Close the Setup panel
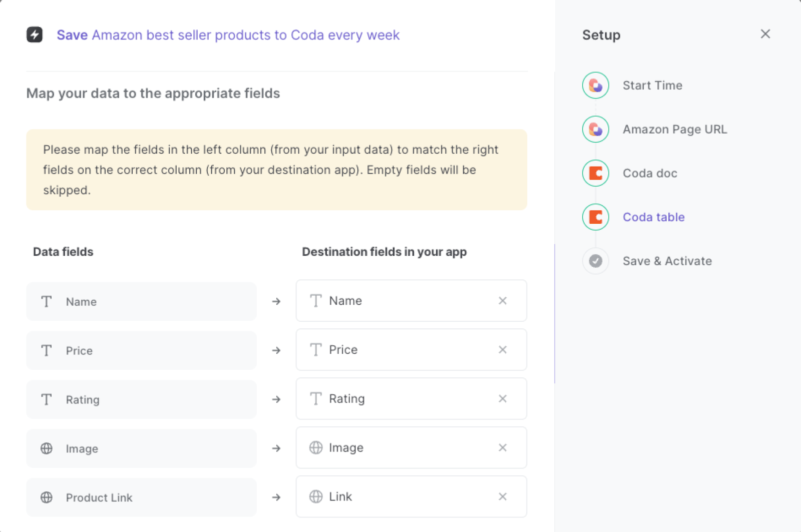This screenshot has height=532, width=801. 765,34
